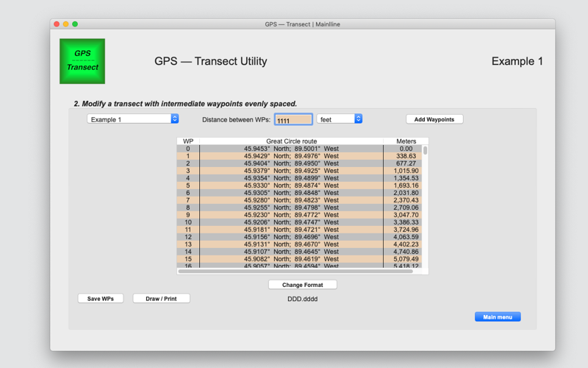
Task: Select waypoint row 14 at 45.9107° North
Action: [299, 252]
